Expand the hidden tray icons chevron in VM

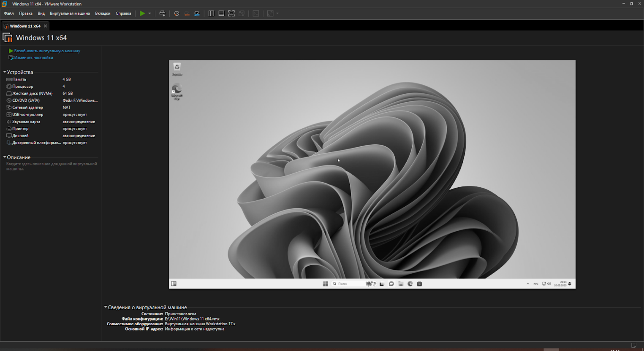528,284
